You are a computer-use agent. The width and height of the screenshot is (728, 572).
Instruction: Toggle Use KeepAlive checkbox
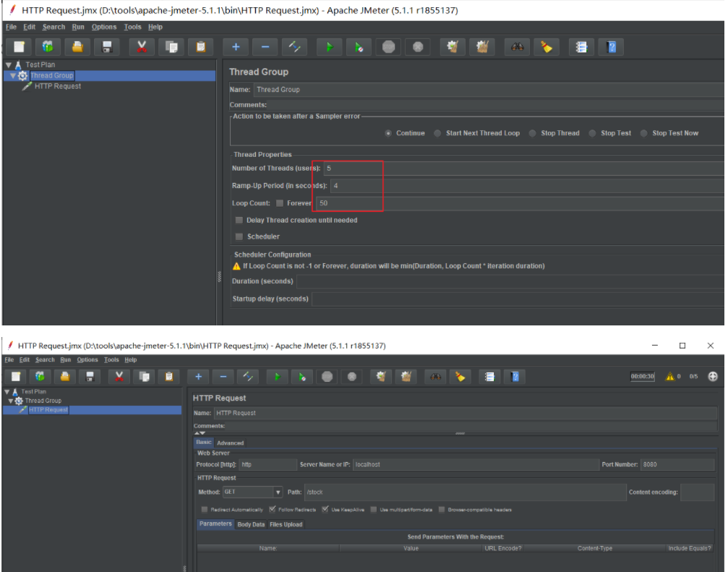(325, 509)
